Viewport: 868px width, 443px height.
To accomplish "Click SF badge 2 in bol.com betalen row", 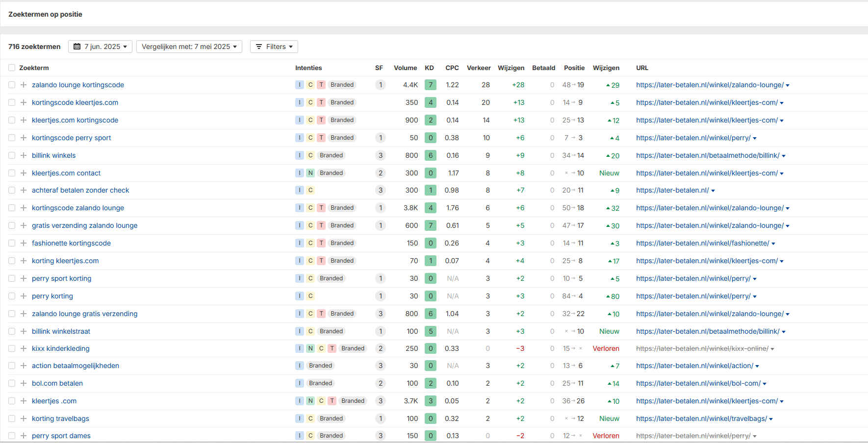I will coord(381,383).
